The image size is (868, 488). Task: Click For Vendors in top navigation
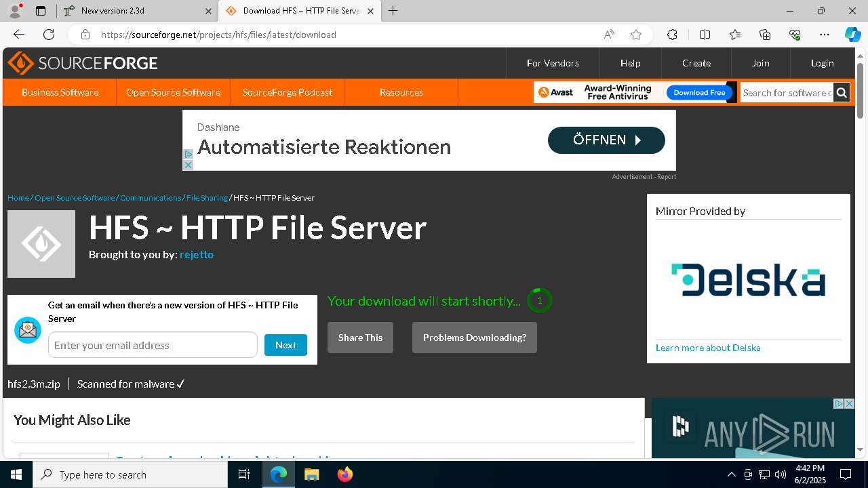coord(553,63)
